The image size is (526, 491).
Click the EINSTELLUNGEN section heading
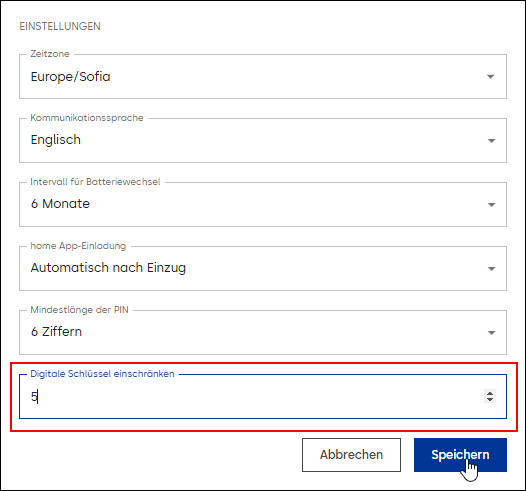coord(60,26)
